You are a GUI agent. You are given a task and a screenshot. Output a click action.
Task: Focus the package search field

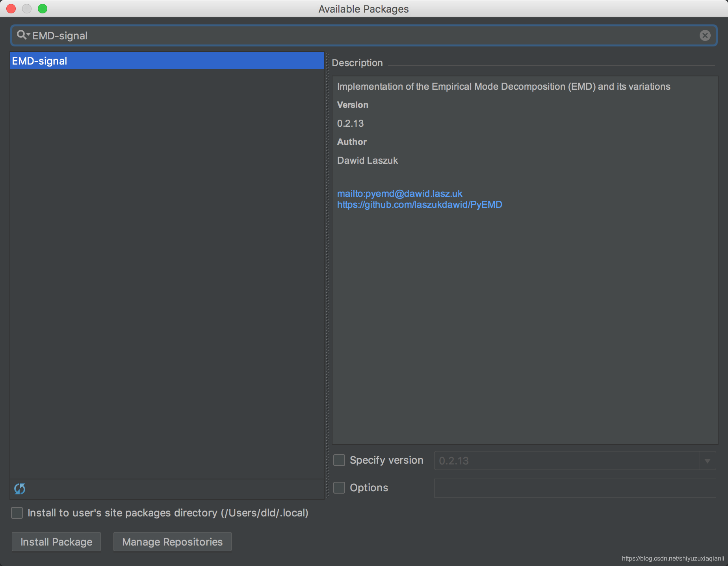(364, 35)
